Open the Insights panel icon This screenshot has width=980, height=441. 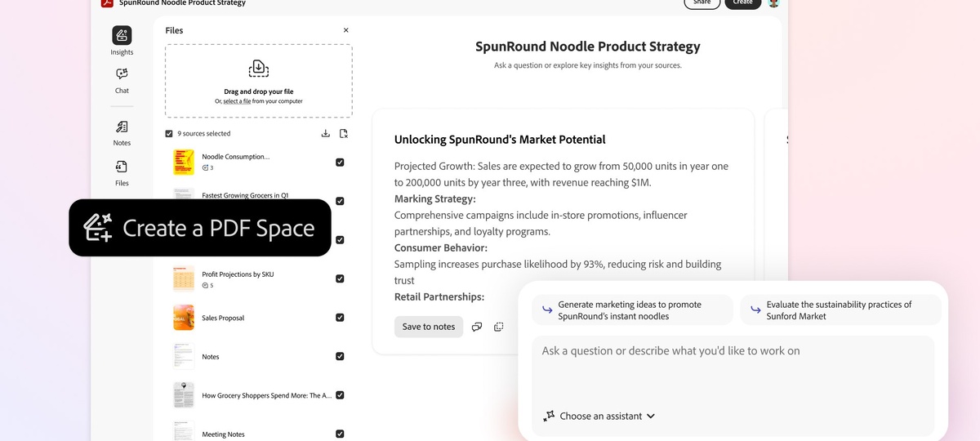[122, 36]
